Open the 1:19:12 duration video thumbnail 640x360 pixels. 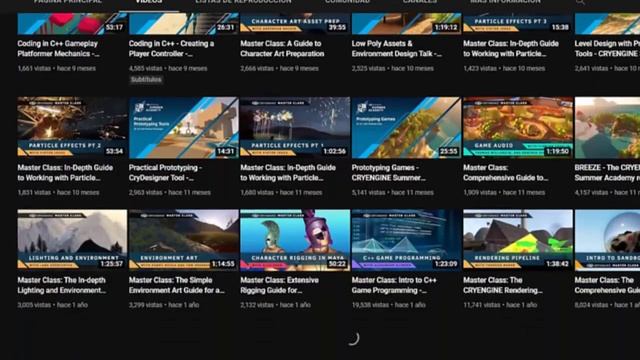click(407, 23)
